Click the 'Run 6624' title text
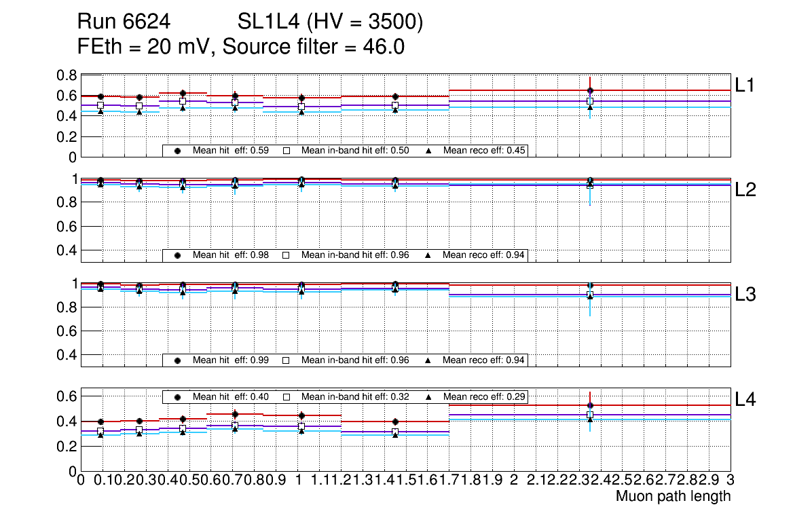 click(124, 22)
